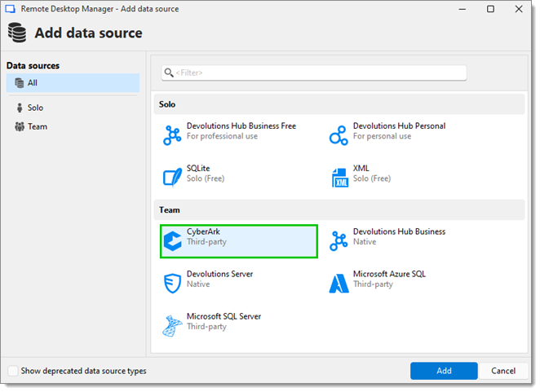
Task: Click 'Third-party' under Microsoft Azure SQL
Action: 373,284
